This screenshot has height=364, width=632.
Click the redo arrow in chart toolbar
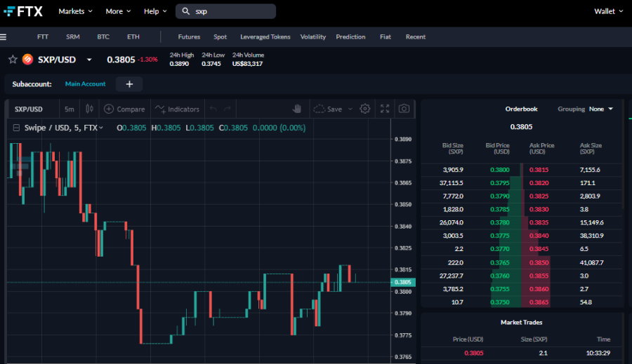point(228,109)
